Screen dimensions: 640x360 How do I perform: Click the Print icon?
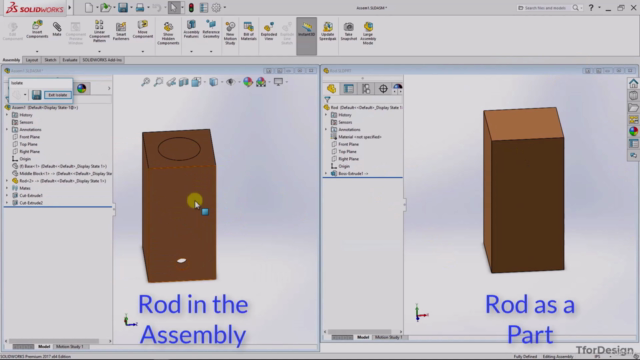140,7
